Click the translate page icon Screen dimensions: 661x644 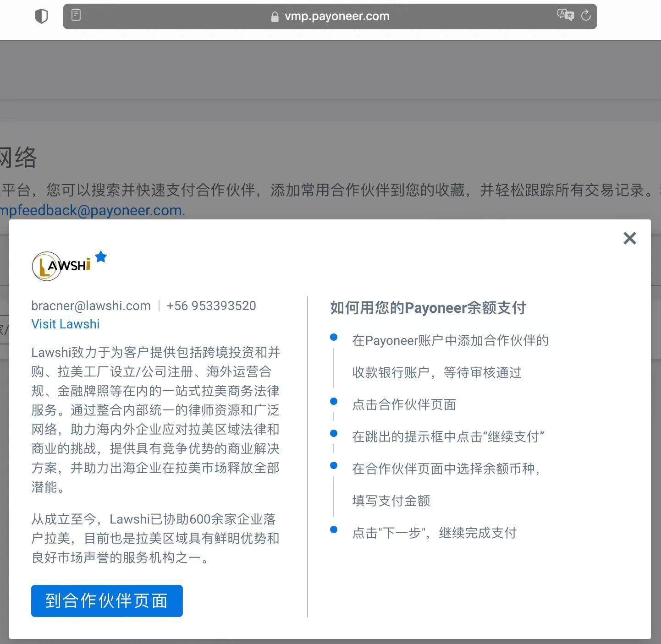[565, 15]
